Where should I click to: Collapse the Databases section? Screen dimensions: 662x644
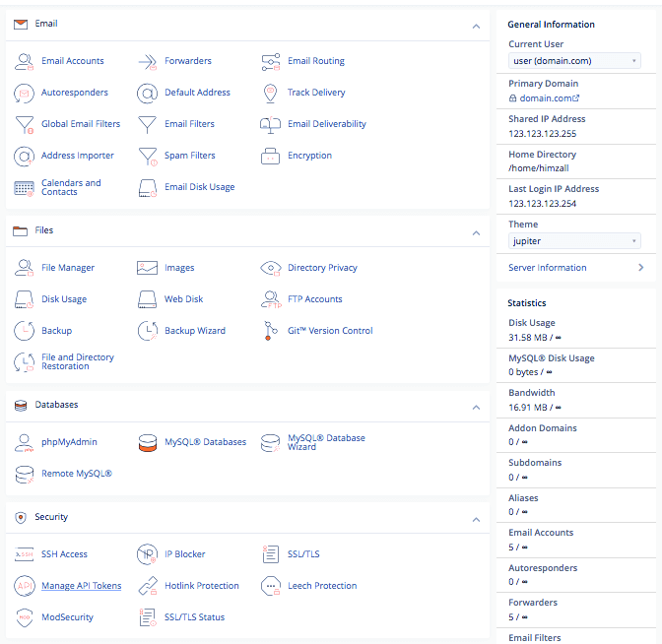click(476, 408)
